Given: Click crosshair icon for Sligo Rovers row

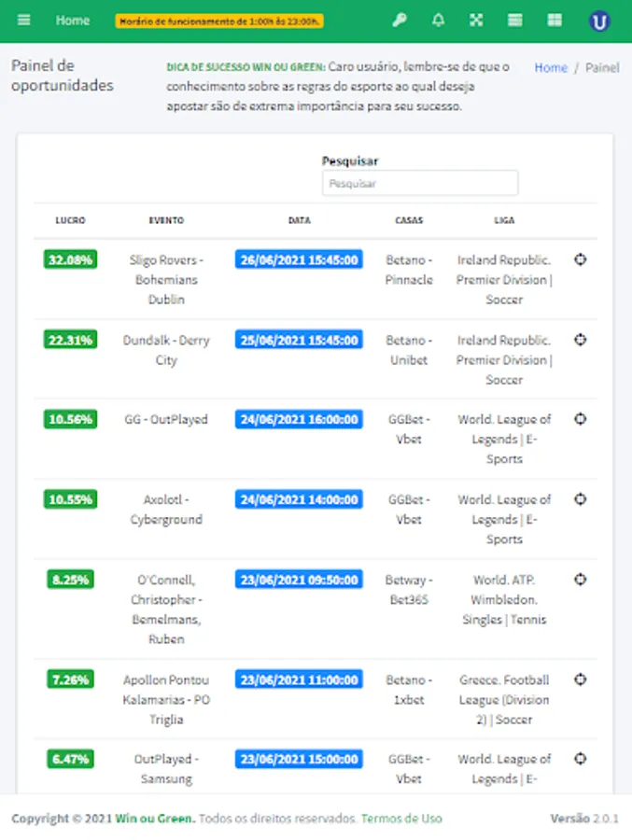Looking at the screenshot, I should coord(580,259).
